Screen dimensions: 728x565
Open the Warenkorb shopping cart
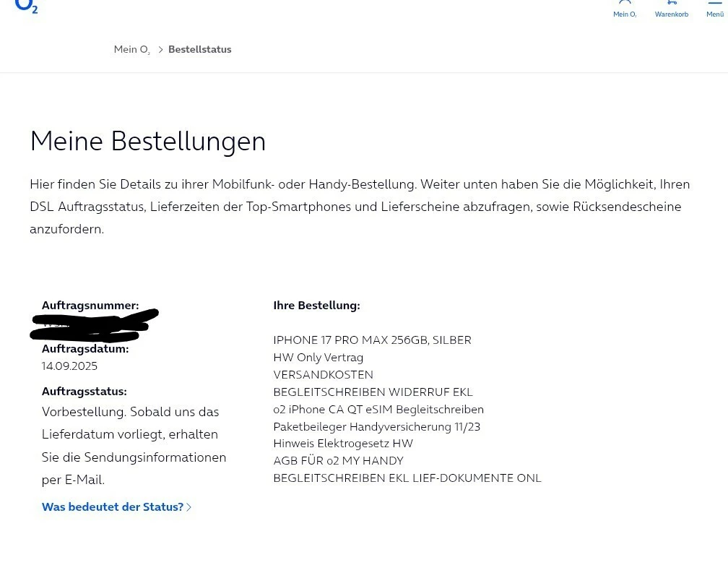672,9
